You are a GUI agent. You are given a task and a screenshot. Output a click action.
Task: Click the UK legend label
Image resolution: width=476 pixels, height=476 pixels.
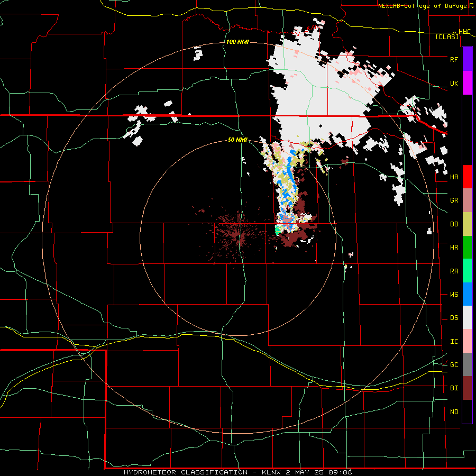point(454,83)
